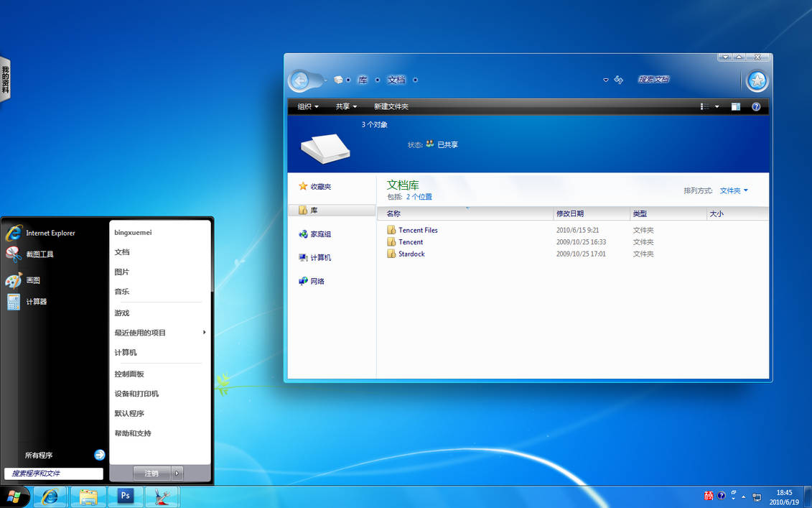
Task: Click the large library icon in details pane
Action: pyautogui.click(x=325, y=148)
